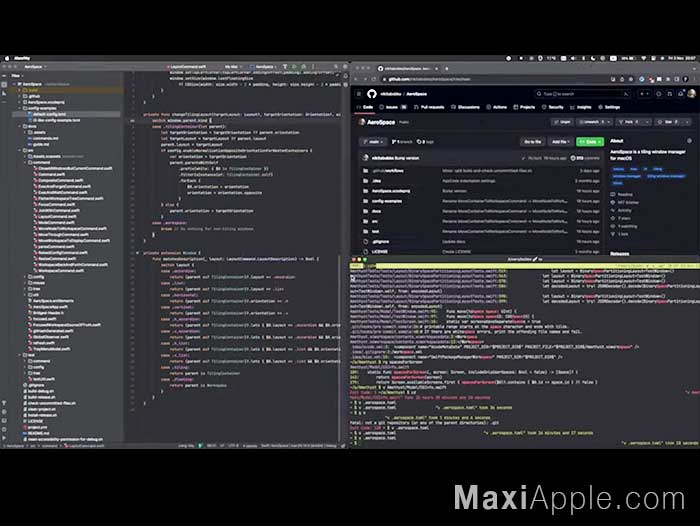Image resolution: width=700 pixels, height=526 pixels.
Task: Open the Projects tab
Action: point(524,107)
